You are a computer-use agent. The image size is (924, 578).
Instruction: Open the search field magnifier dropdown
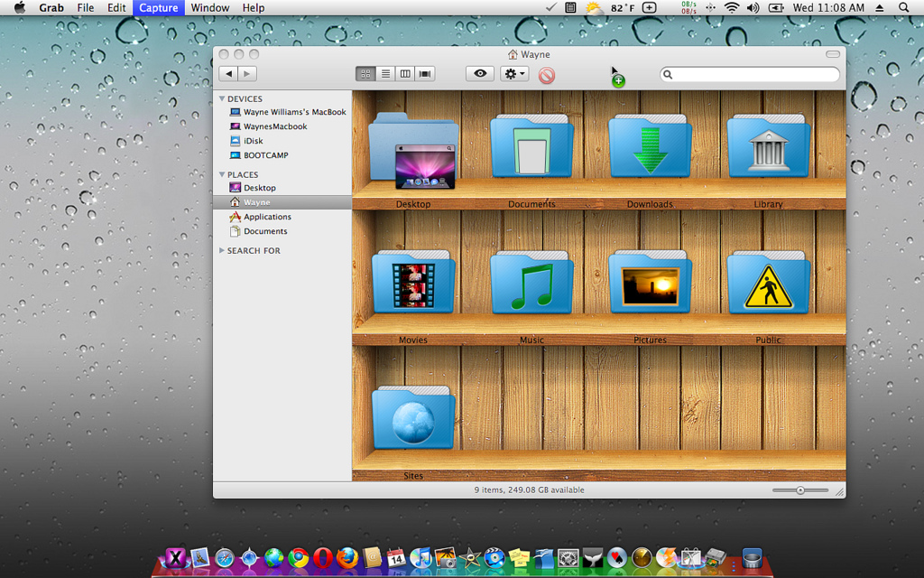(x=668, y=74)
